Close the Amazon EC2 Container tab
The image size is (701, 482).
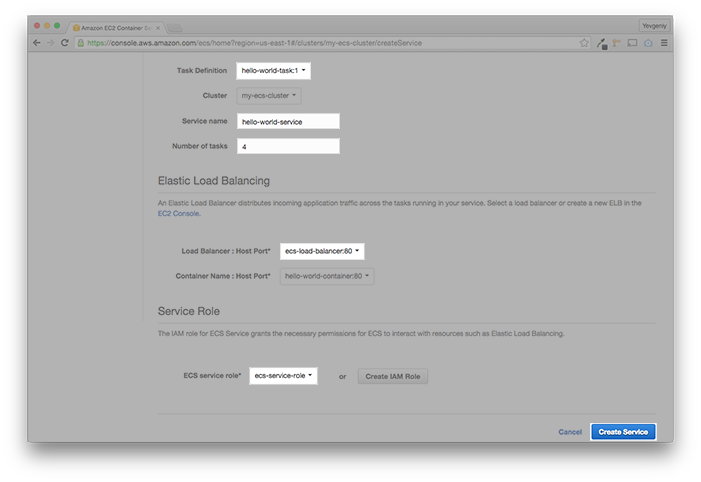pyautogui.click(x=158, y=28)
